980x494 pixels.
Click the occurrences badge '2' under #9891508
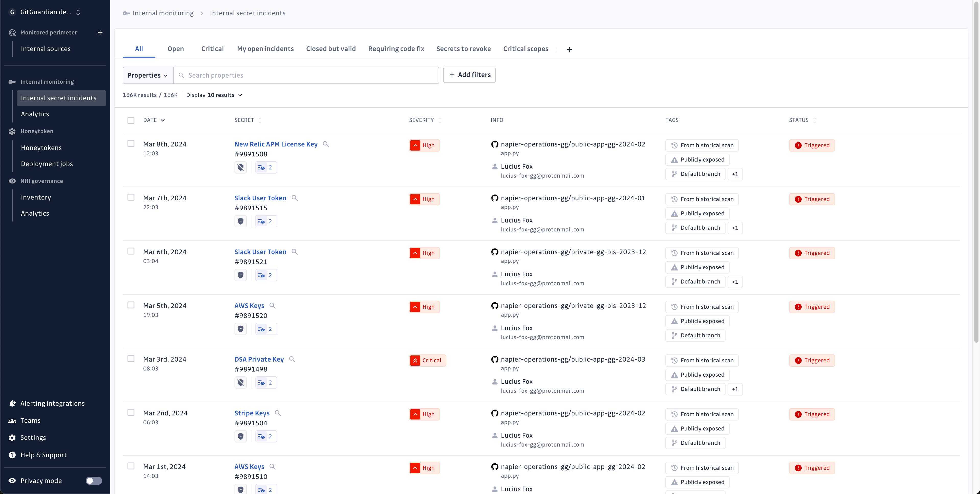[x=266, y=167]
